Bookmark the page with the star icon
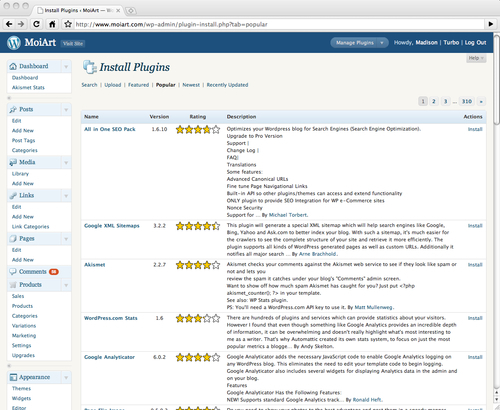The image size is (500, 410). pyautogui.click(x=68, y=24)
